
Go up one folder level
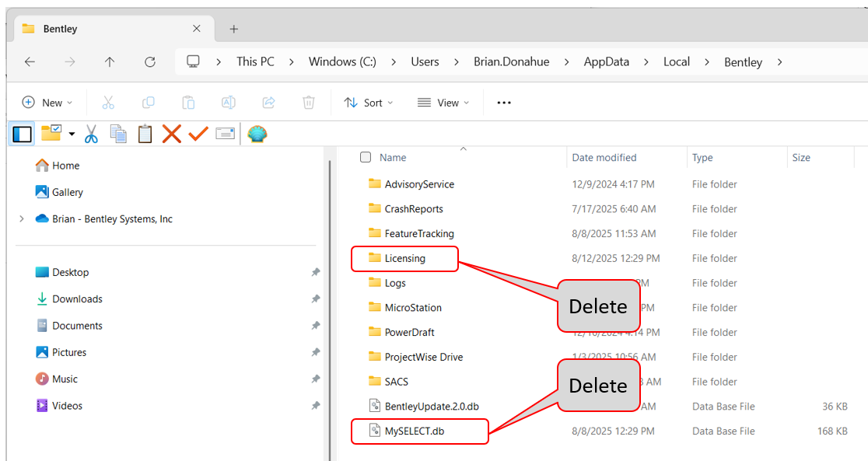click(110, 62)
